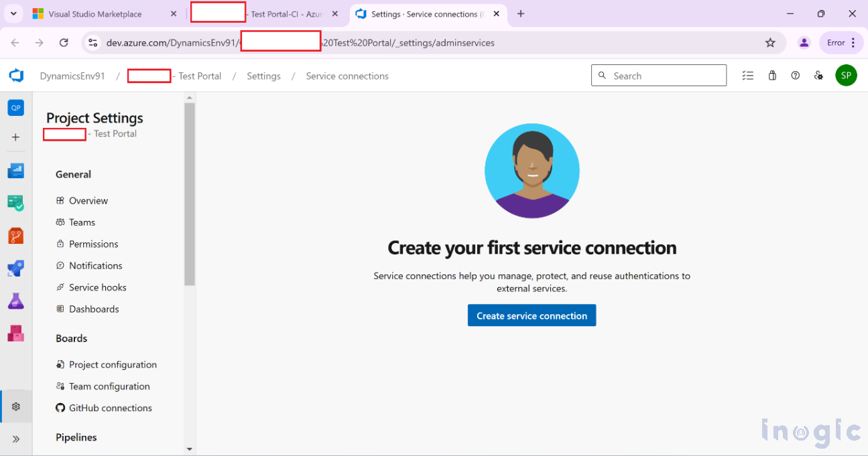Click the settings panel vertical scrollbar
This screenshot has height=456, width=868.
[x=190, y=194]
